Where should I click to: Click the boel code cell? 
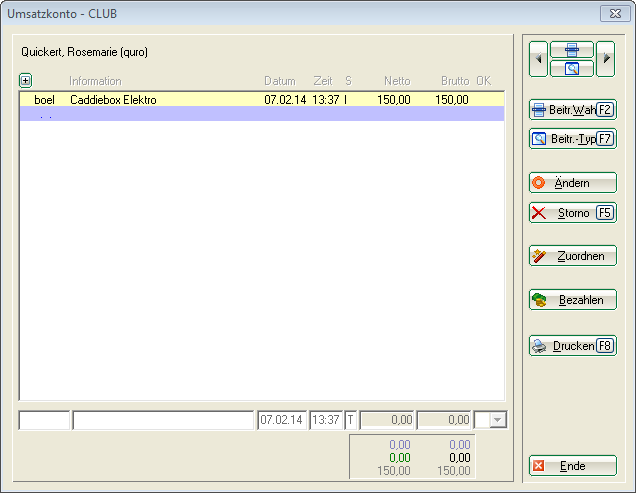tap(44, 100)
